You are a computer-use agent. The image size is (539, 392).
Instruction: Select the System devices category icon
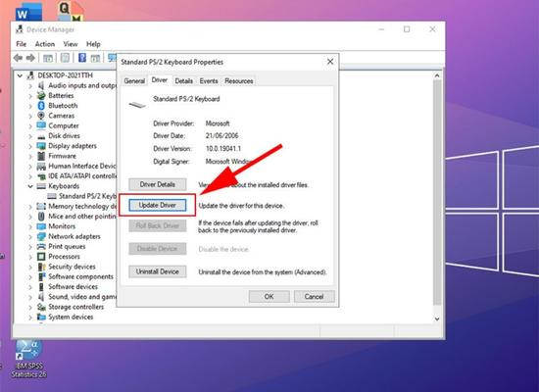click(x=41, y=317)
